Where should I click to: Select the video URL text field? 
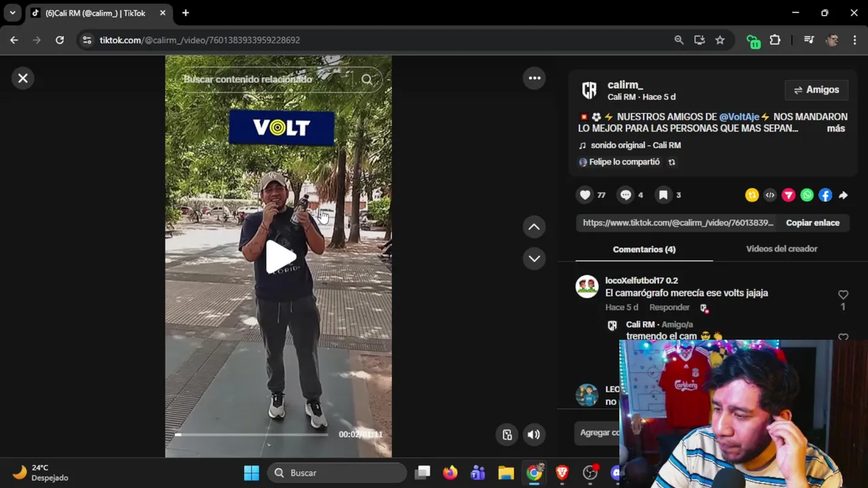tap(677, 222)
